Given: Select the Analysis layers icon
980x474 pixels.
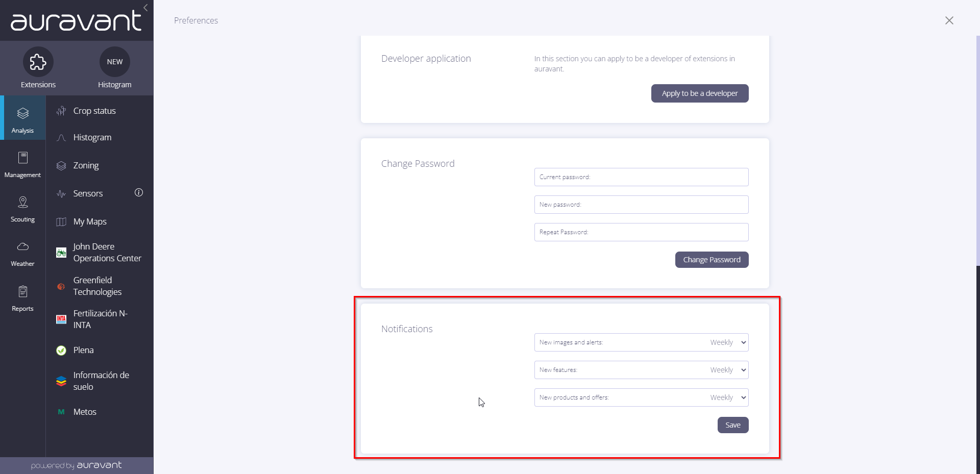Looking at the screenshot, I should 23,113.
